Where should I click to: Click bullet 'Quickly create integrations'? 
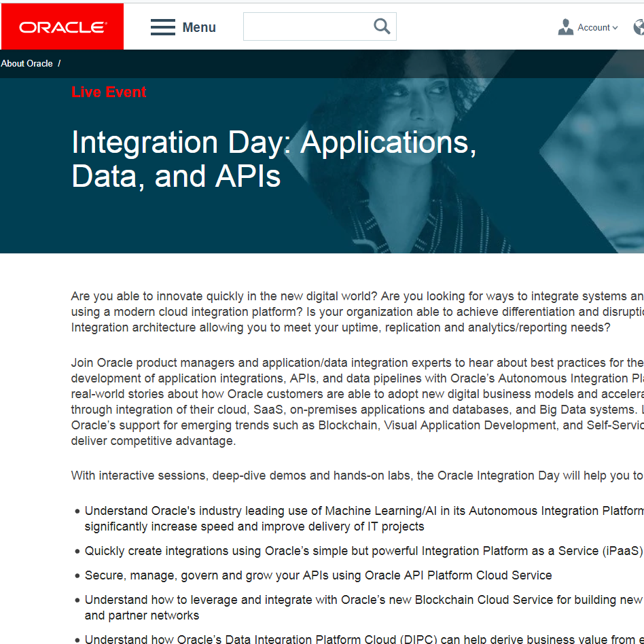click(364, 551)
